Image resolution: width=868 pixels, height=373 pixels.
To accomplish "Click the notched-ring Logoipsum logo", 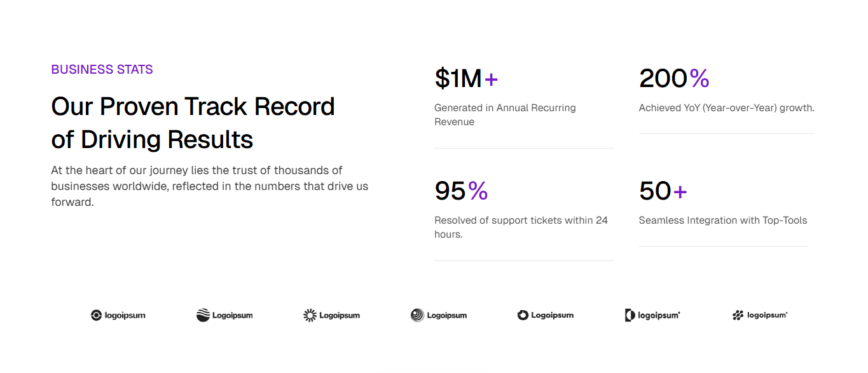I will (x=546, y=315).
